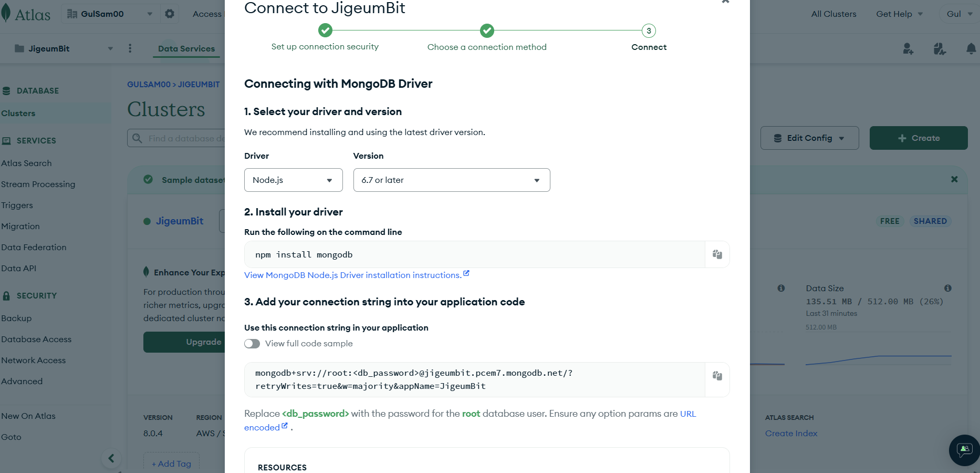This screenshot has width=980, height=473.
Task: Go back to Choose a connection method
Action: coord(487,47)
